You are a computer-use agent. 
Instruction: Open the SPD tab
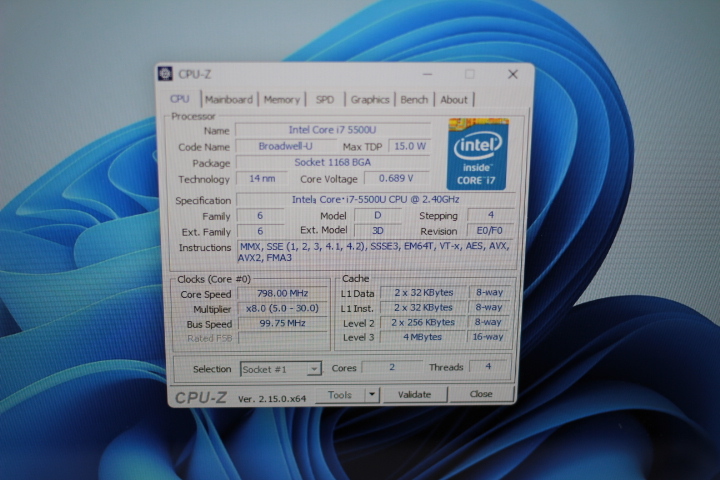[325, 99]
